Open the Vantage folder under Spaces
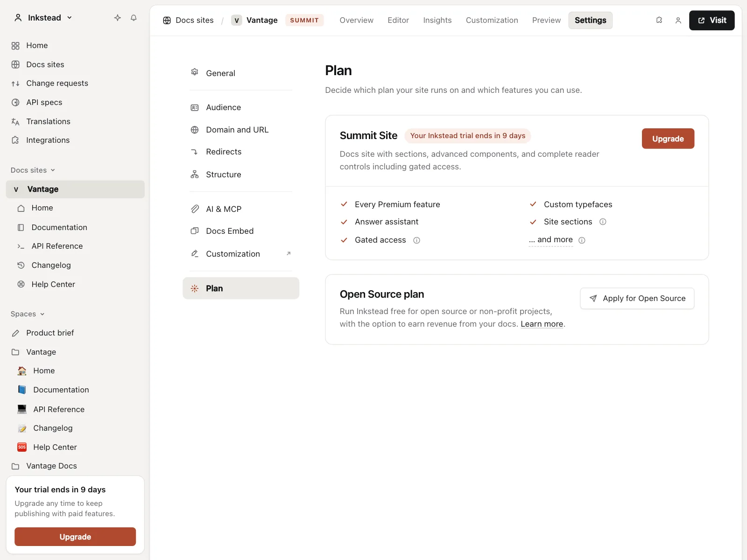 (x=75, y=352)
